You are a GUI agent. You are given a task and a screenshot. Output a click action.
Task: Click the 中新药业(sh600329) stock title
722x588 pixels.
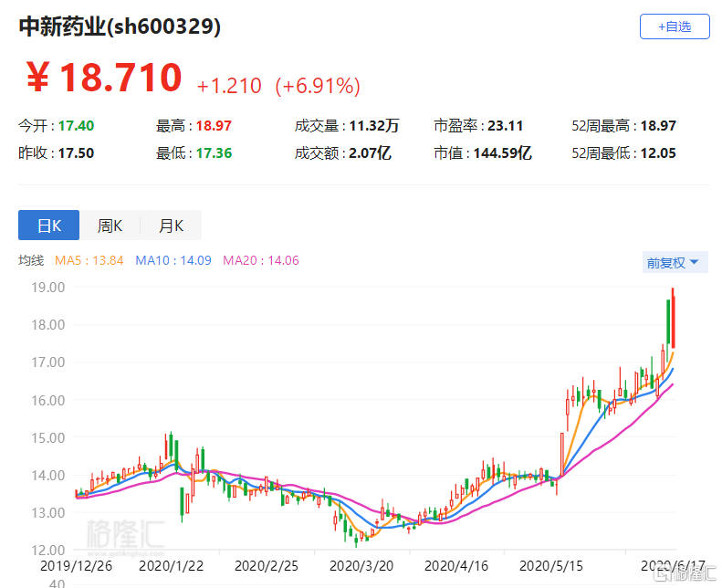tap(120, 27)
